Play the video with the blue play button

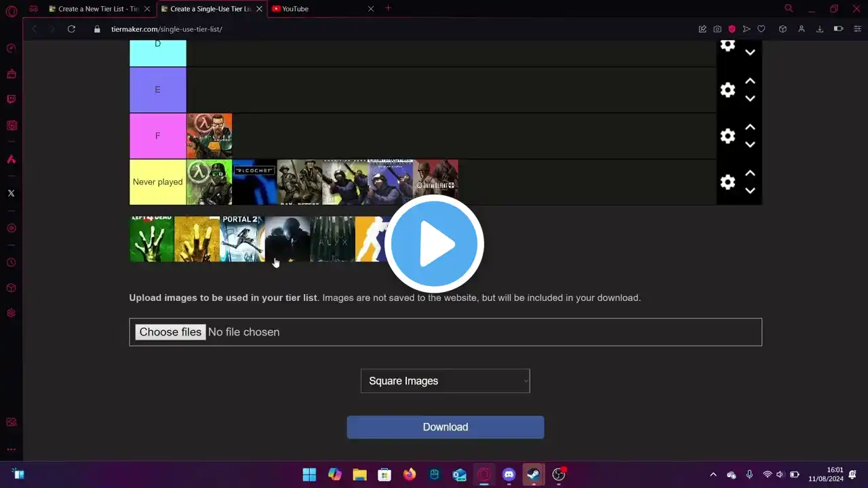[434, 244]
